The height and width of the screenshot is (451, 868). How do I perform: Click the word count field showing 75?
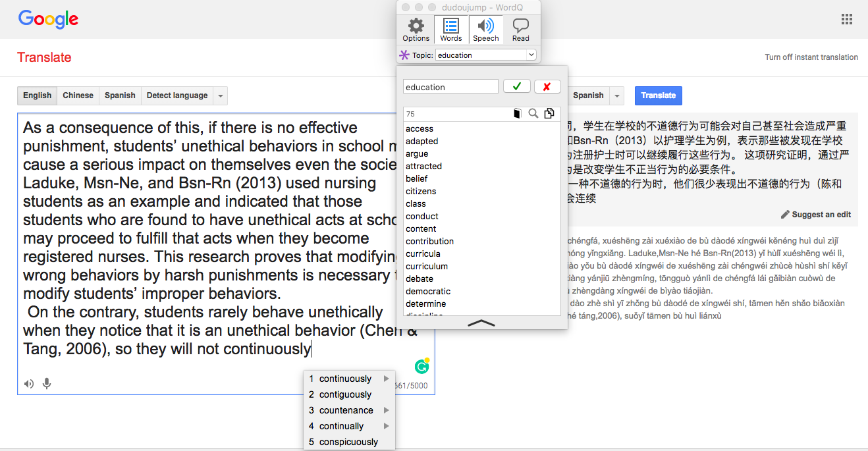[x=456, y=114]
